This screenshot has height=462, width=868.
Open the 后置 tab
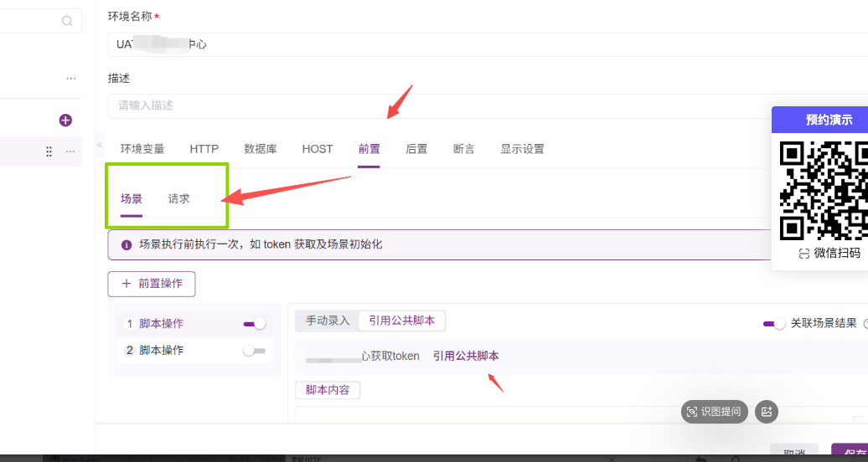click(x=416, y=149)
